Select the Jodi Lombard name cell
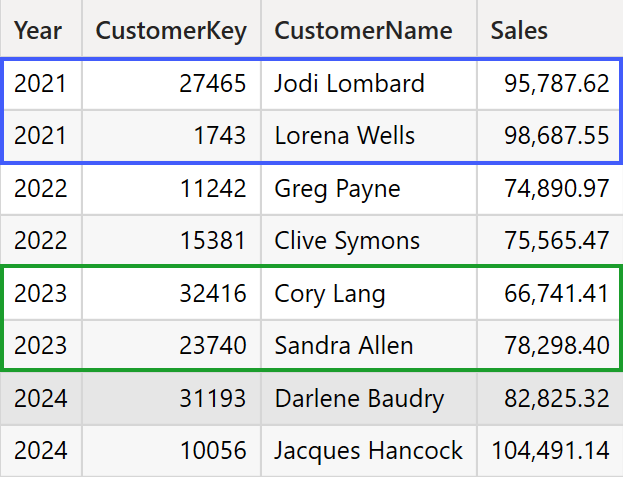Screen dimensions: 623x477 pyautogui.click(x=349, y=83)
